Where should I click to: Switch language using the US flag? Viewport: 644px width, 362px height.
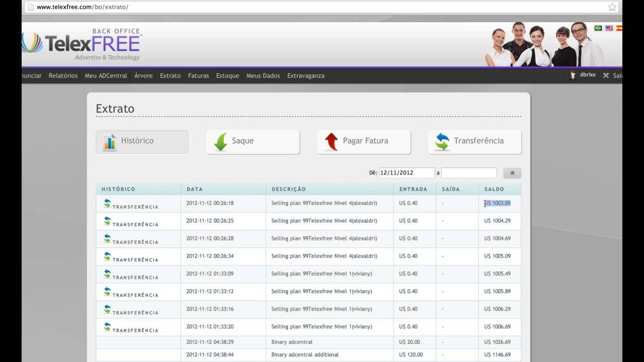click(609, 28)
